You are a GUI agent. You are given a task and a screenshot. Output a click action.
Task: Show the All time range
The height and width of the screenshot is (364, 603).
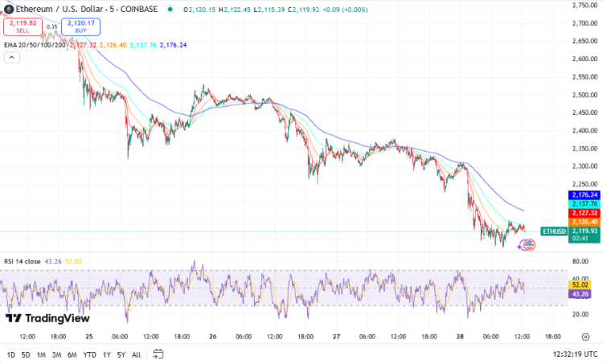click(136, 354)
